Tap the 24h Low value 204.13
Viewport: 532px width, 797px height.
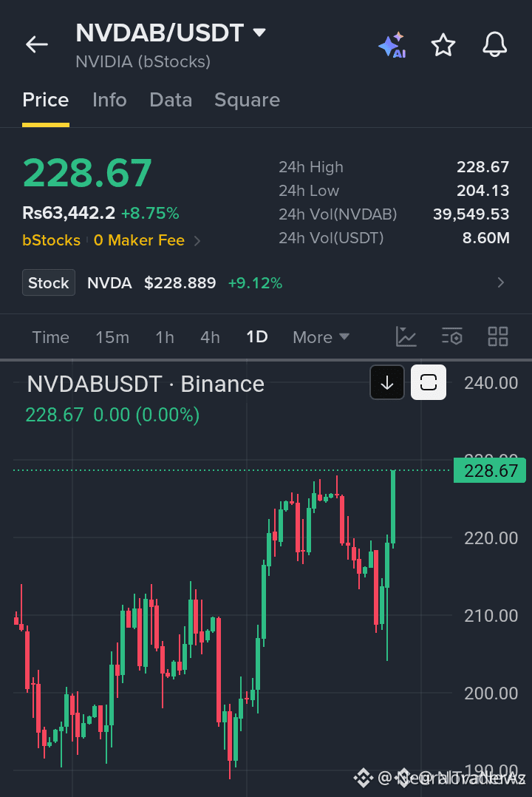(482, 191)
